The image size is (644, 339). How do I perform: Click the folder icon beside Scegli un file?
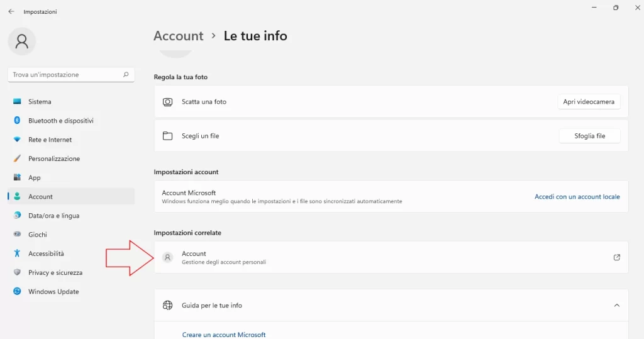(167, 136)
